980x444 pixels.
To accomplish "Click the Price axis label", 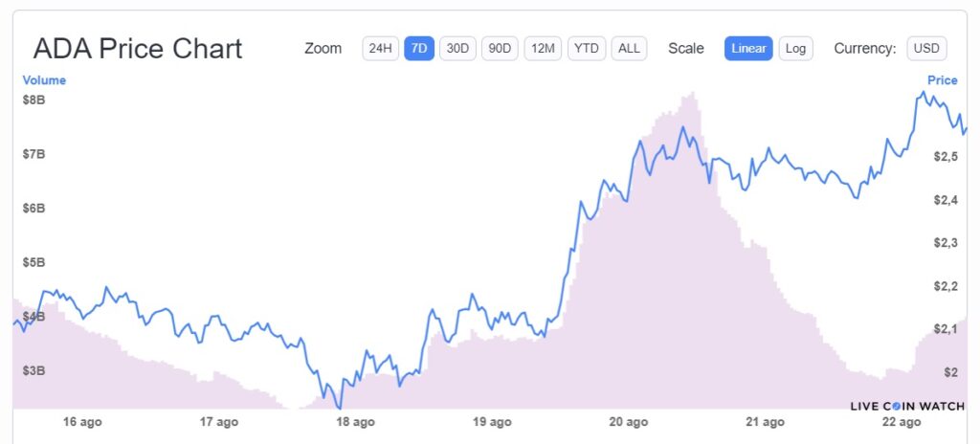I will tap(942, 80).
